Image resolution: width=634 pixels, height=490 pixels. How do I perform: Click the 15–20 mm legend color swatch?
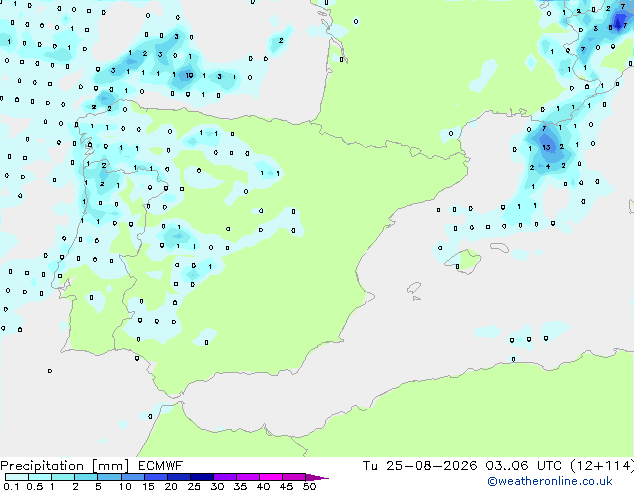pyautogui.click(x=155, y=477)
